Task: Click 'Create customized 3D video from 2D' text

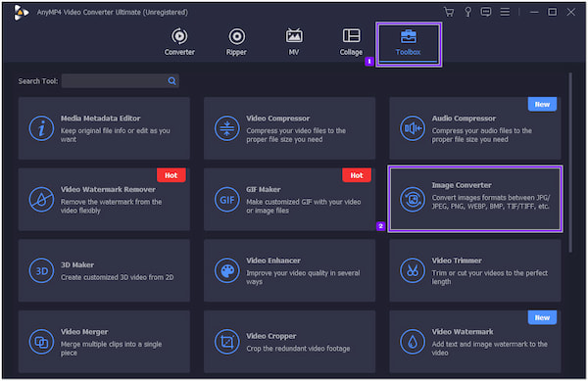Action: point(117,277)
